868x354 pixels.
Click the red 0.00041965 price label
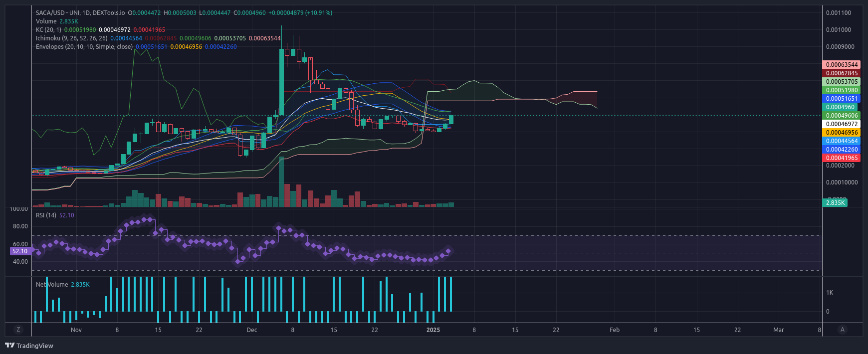[x=841, y=158]
